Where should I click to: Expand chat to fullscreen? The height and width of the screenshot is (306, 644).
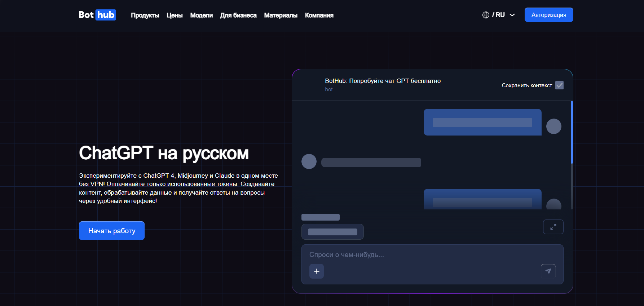tap(553, 227)
